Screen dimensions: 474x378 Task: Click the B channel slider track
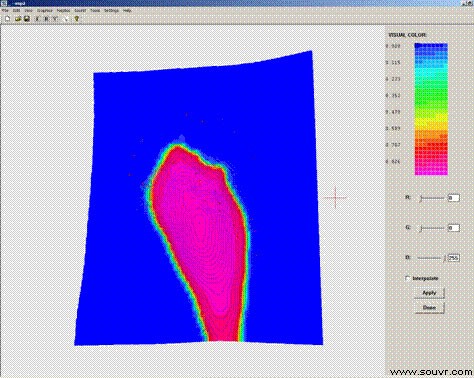[x=431, y=258]
